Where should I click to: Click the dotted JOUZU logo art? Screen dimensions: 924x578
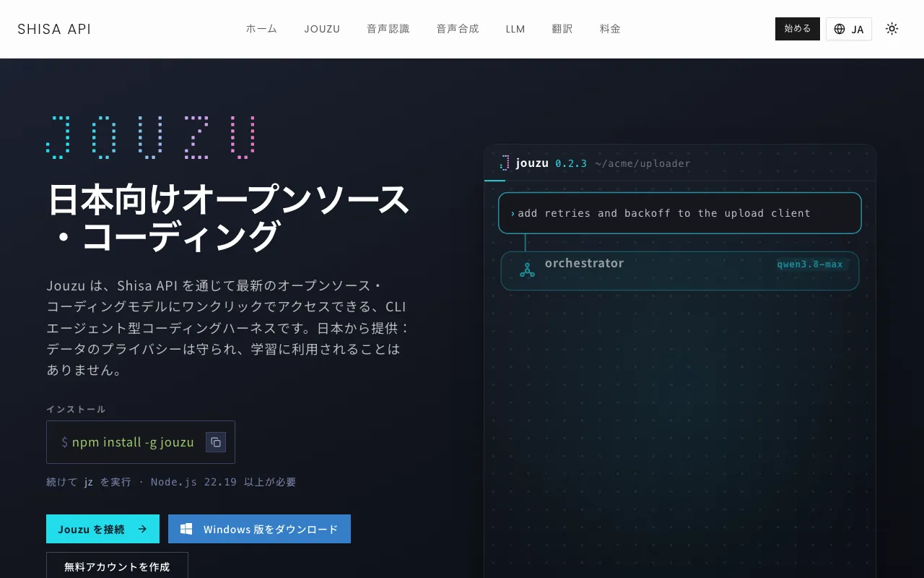click(151, 137)
